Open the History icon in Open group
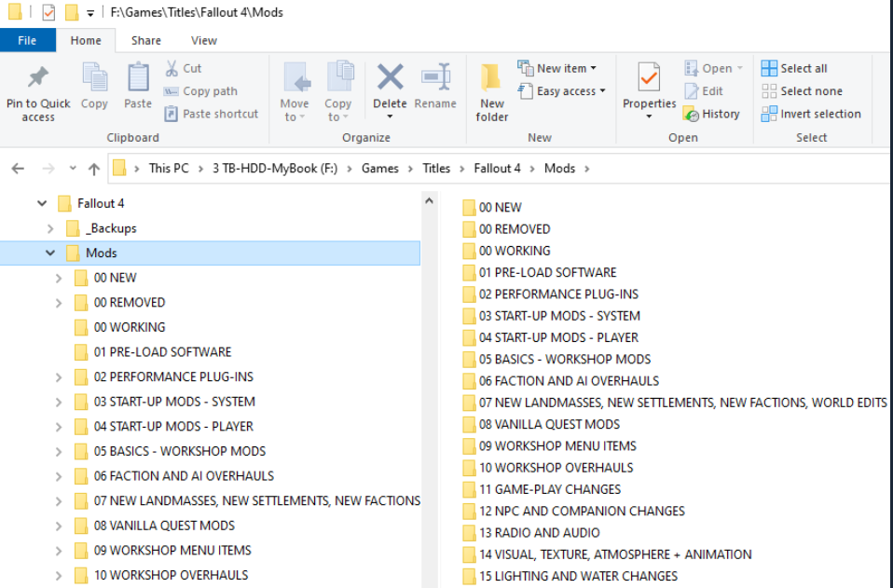 pos(691,114)
